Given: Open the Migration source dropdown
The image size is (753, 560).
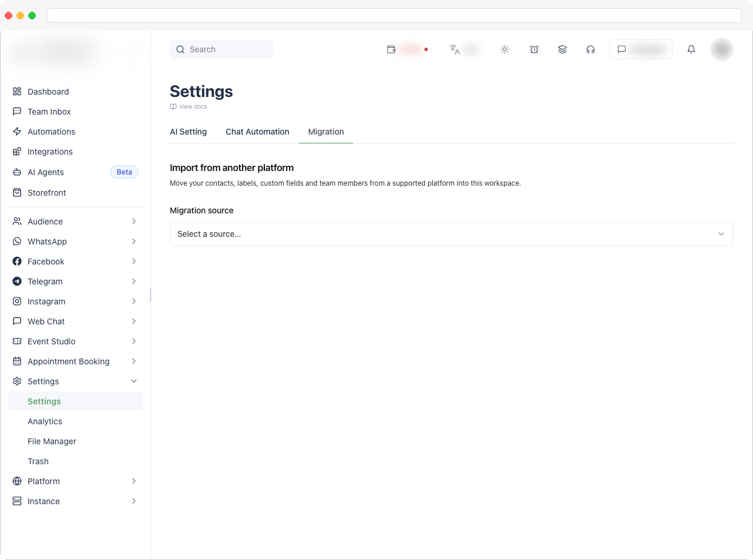Looking at the screenshot, I should pos(451,234).
